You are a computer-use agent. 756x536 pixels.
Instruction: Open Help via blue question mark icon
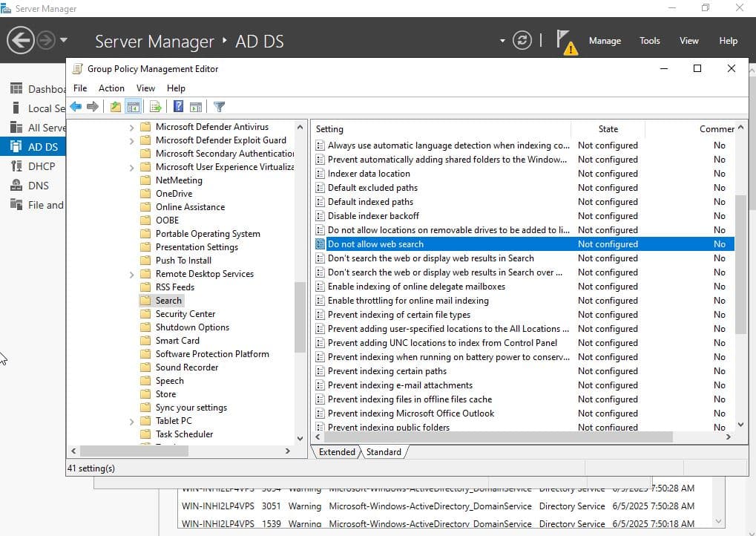coord(178,107)
